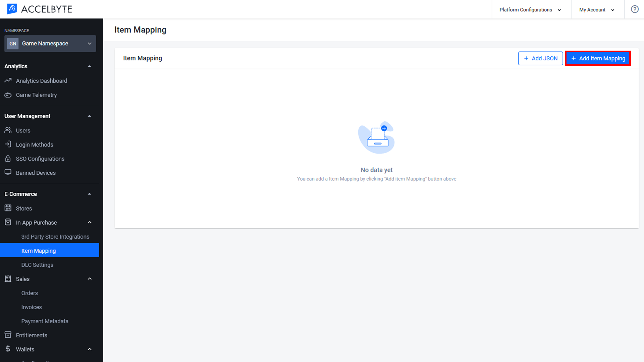Collapse the Wallets submenu chevron
This screenshot has height=362, width=644.
tap(90, 349)
